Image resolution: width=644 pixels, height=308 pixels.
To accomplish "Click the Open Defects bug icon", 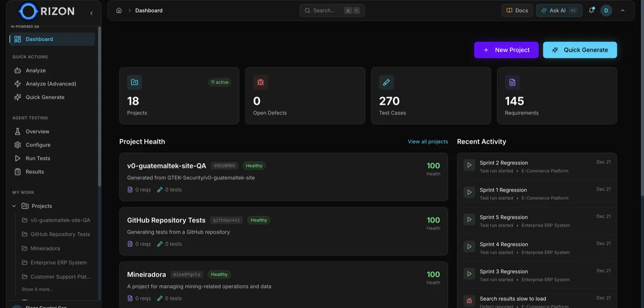I will click(260, 82).
